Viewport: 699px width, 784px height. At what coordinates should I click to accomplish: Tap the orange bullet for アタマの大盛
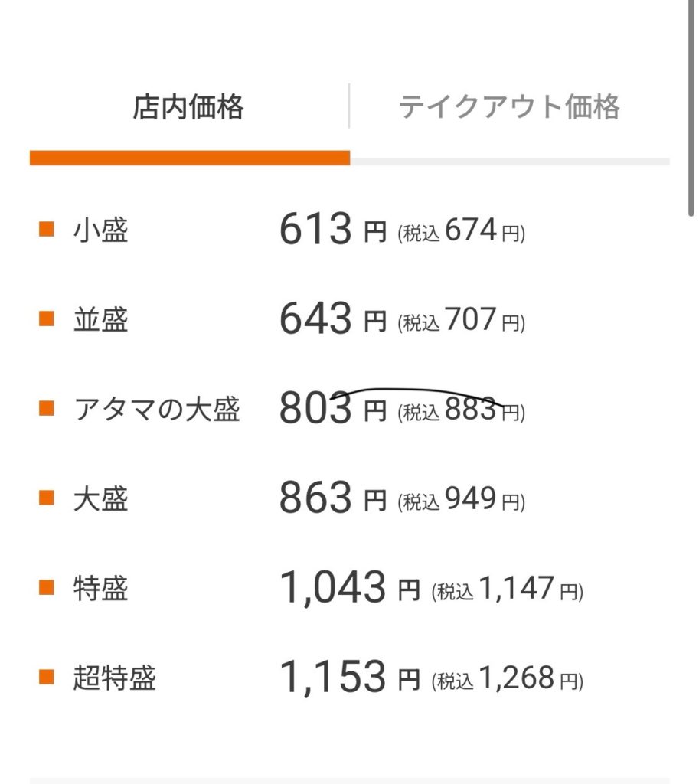[47, 409]
